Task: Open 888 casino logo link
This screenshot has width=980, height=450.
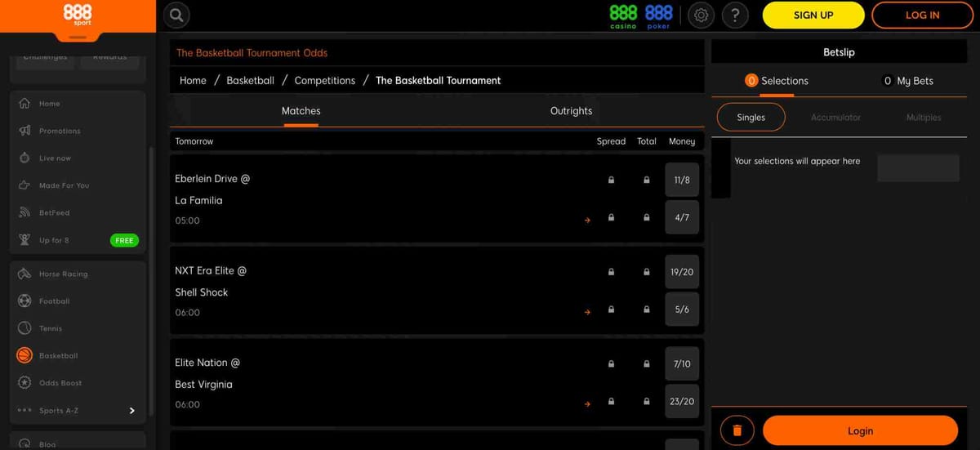Action: pos(623,16)
